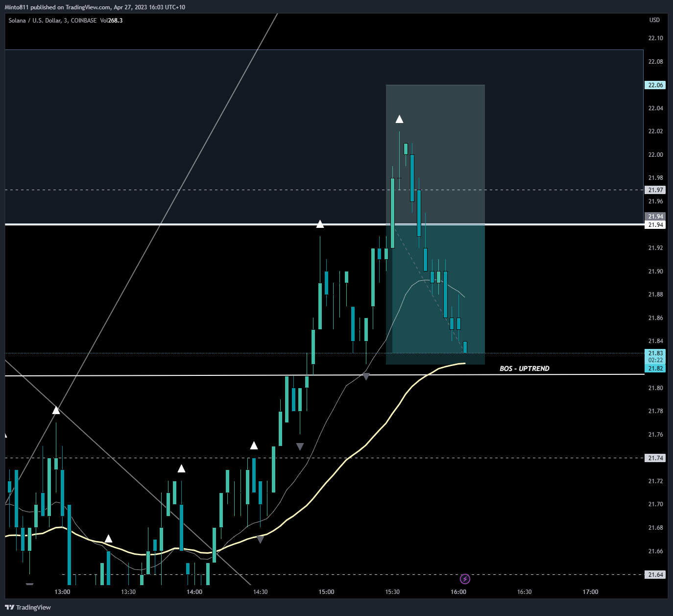Click the 22.02 price axis value

click(x=655, y=131)
